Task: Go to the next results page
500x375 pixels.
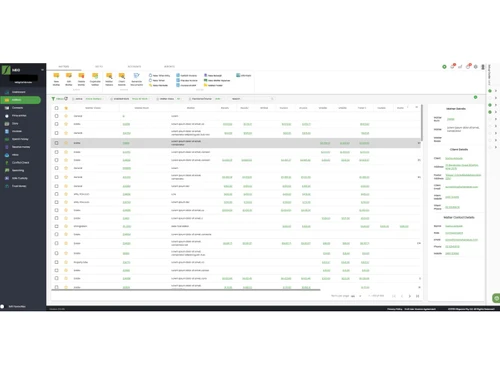Action: [410, 296]
